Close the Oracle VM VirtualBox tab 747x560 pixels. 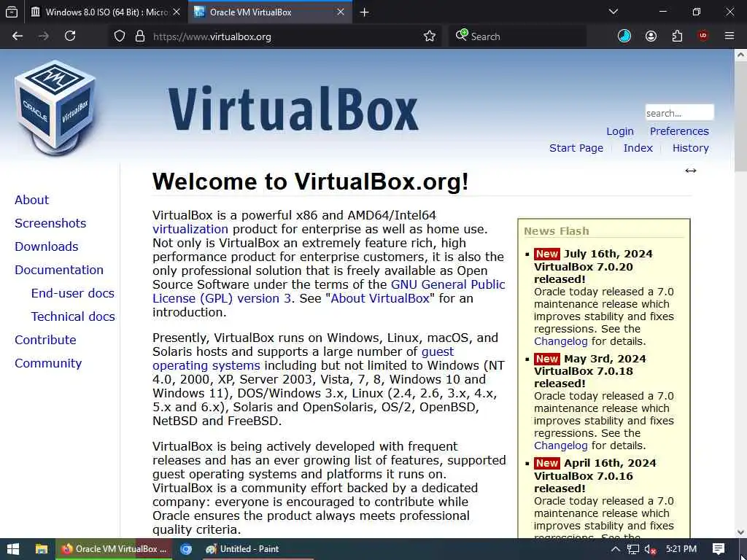(341, 12)
